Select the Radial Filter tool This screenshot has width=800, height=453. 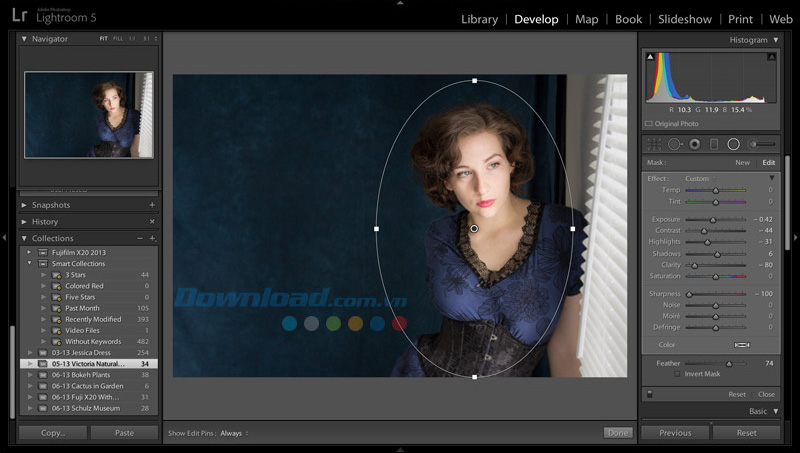pos(734,144)
